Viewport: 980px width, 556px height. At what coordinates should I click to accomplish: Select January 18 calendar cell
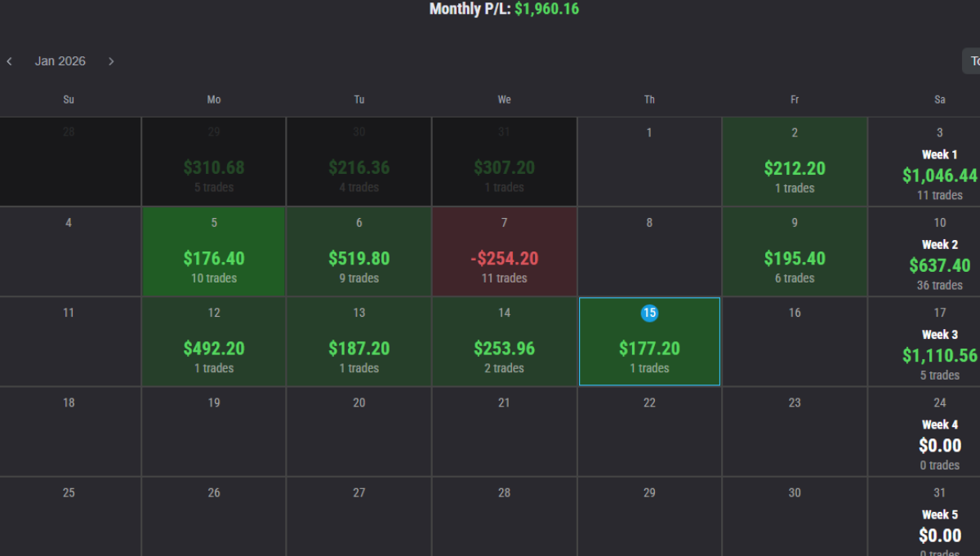(x=70, y=432)
